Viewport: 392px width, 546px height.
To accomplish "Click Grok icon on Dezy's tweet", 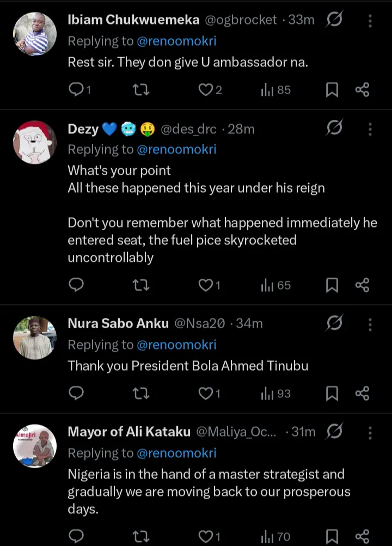I will point(334,128).
